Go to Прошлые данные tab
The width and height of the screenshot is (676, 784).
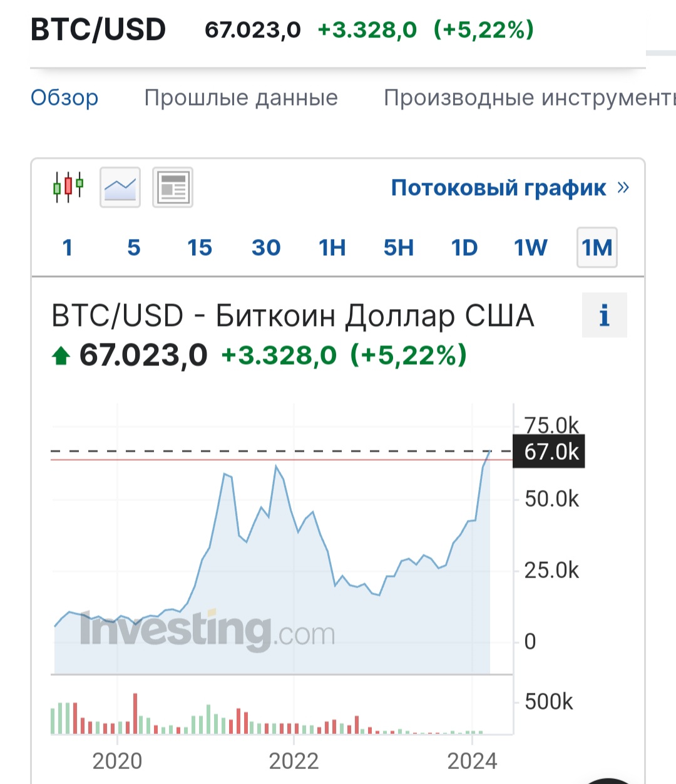point(241,98)
